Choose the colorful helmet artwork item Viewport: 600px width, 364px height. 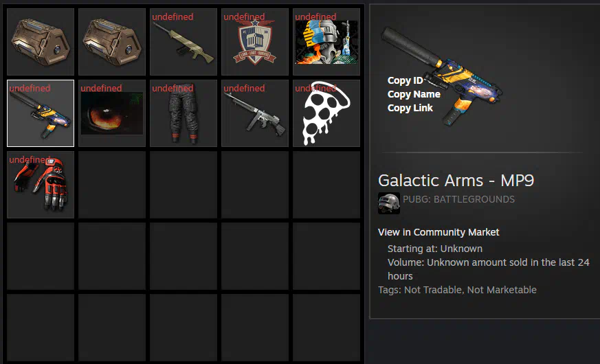coord(326,42)
